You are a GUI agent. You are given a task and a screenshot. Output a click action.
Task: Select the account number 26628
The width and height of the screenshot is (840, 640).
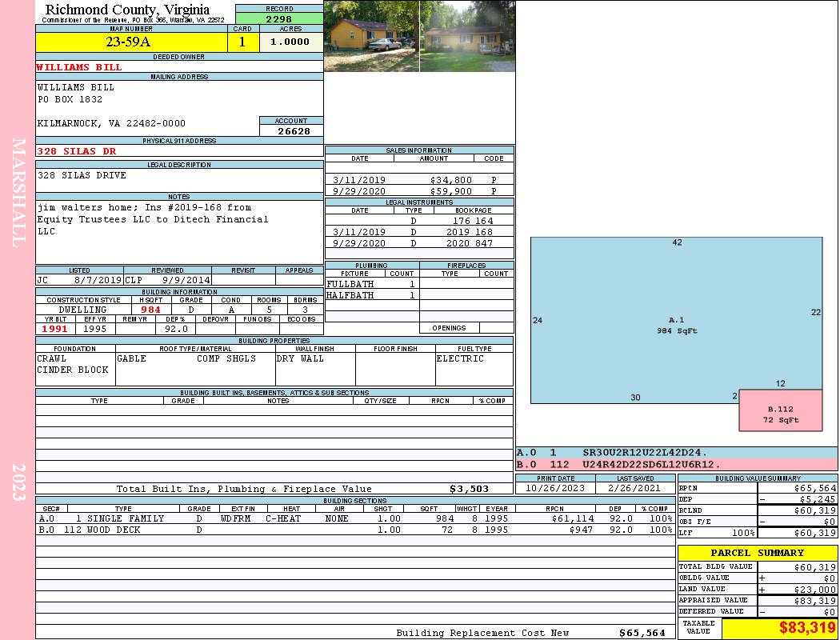point(292,131)
